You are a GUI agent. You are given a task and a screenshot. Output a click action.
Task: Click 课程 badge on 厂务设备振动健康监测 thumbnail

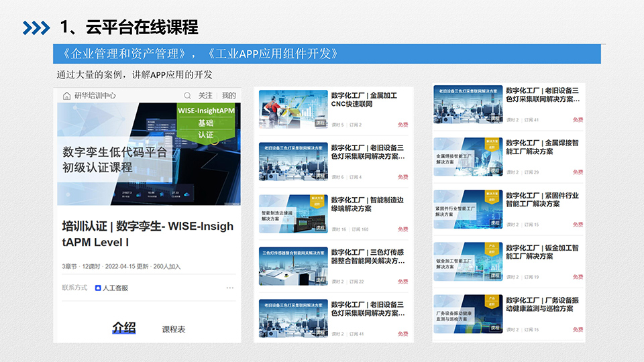point(494,328)
